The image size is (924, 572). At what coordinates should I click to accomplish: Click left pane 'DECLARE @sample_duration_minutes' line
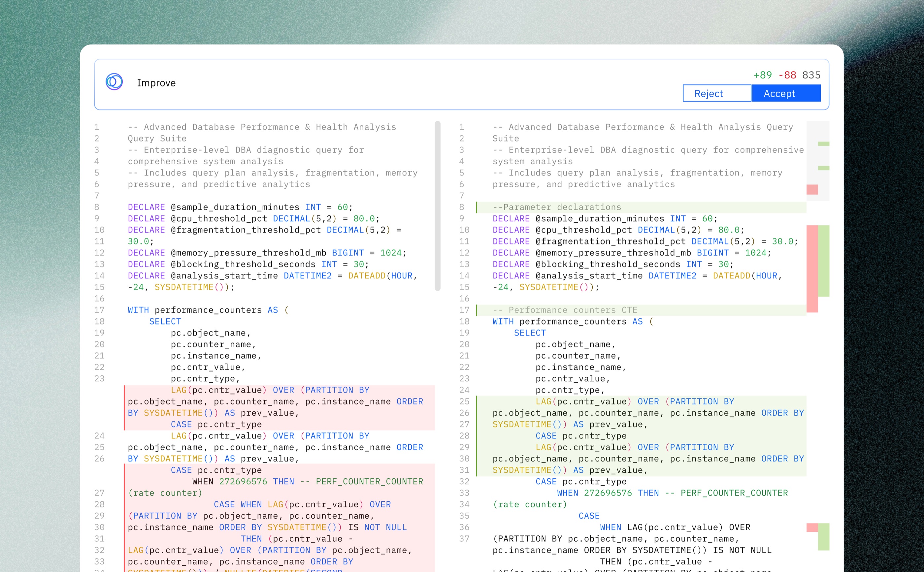pyautogui.click(x=240, y=207)
